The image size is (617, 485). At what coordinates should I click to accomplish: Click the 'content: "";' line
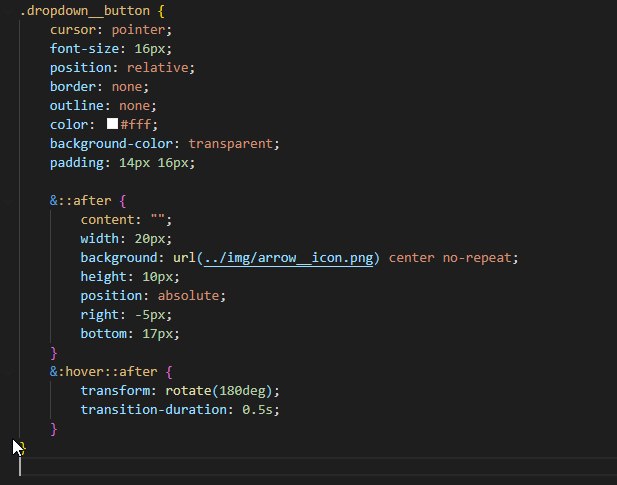click(126, 219)
